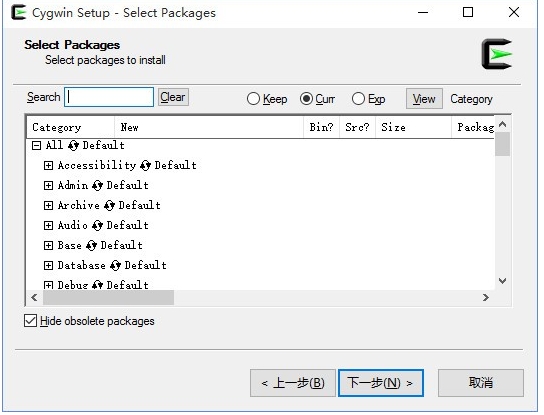
Task: Click the vertical scrollbar thumb
Action: coord(502,144)
